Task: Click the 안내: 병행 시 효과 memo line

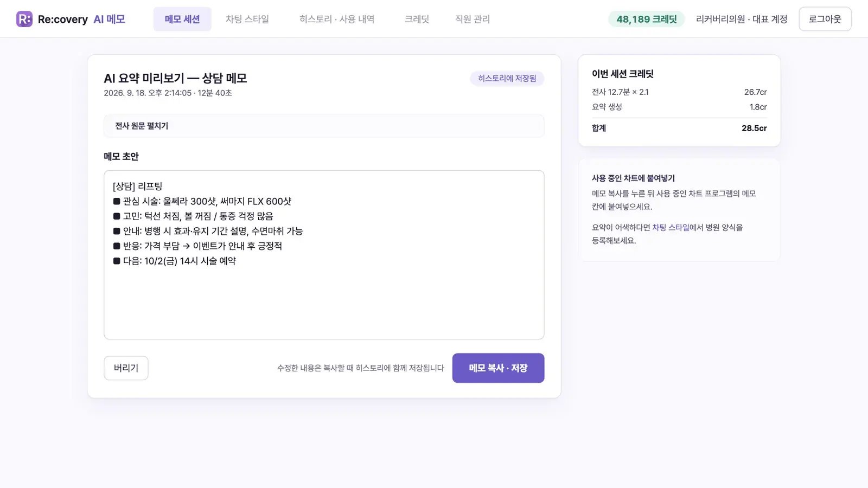Action: coord(208,231)
